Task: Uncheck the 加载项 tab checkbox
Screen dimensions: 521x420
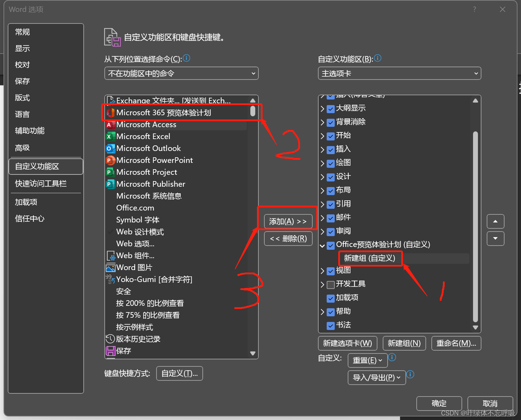Action: [331, 298]
